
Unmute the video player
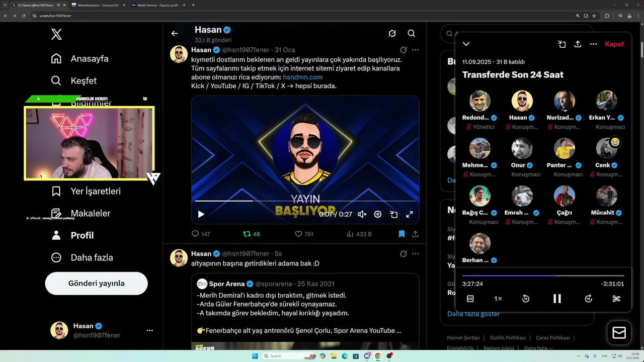click(362, 214)
